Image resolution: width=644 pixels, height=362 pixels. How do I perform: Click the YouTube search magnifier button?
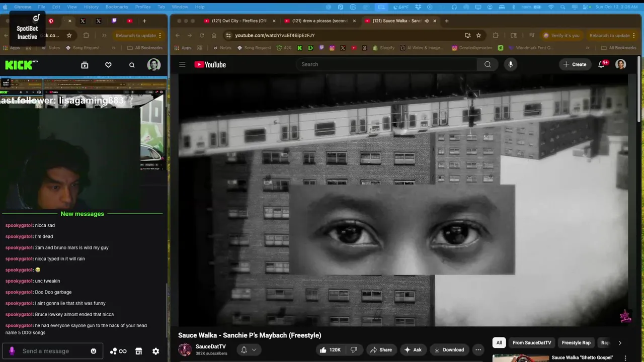pos(488,64)
